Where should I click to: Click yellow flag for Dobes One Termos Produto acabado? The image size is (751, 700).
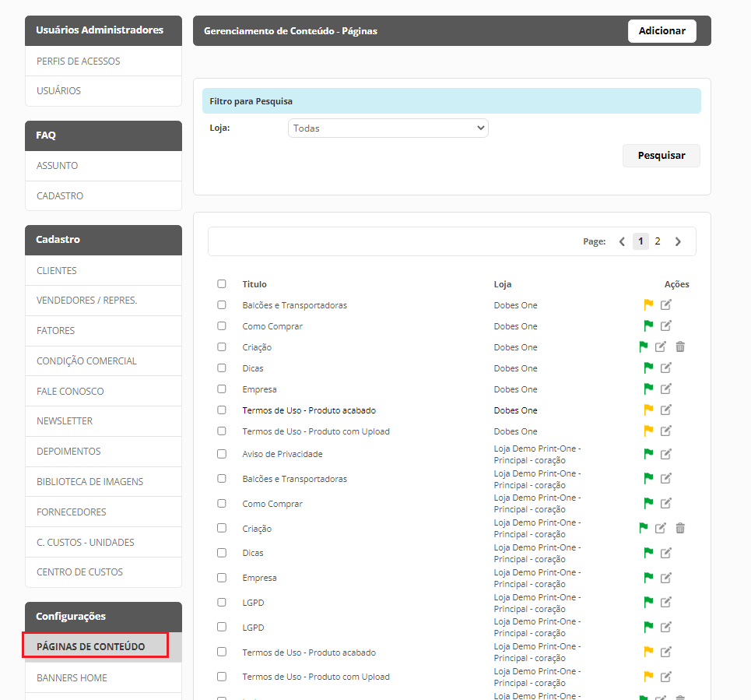click(x=648, y=410)
